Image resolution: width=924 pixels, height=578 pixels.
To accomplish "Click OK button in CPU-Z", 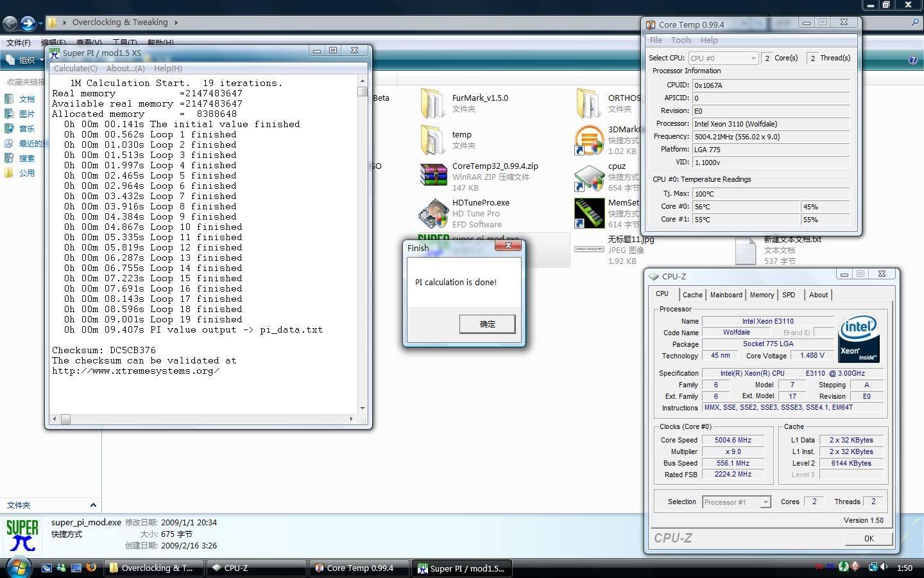I will (x=869, y=538).
